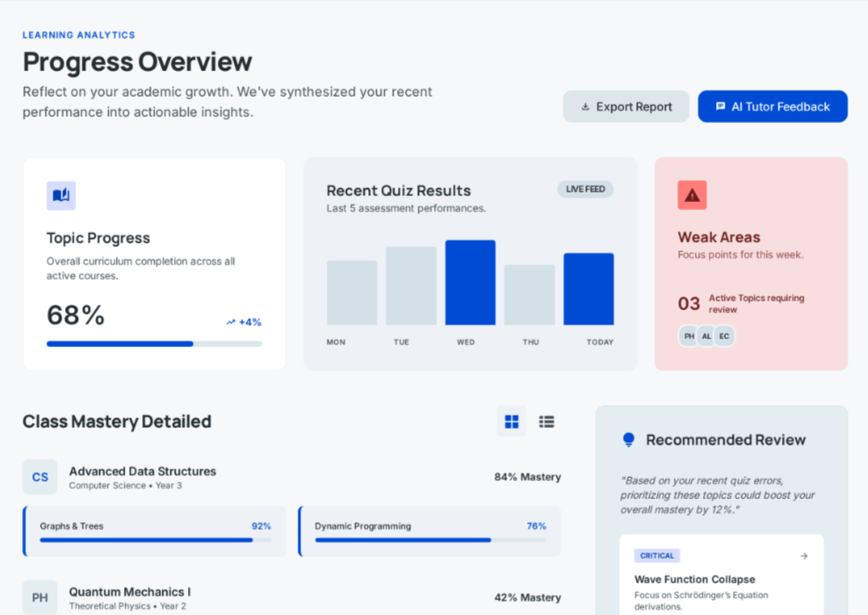Click Computer Science • Year 3 subtitle
Viewport: 868px width, 615px height.
(x=125, y=486)
